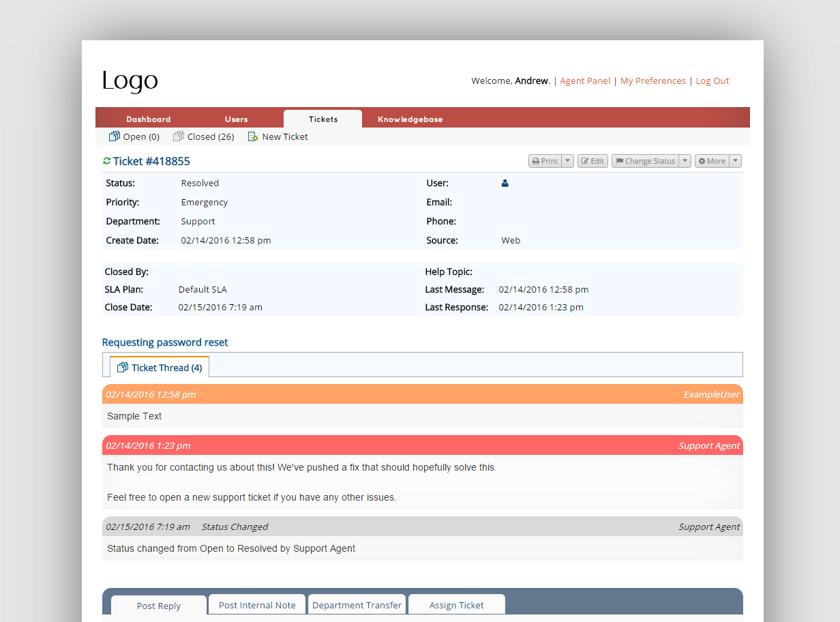Expand the Print dropdown arrow
Screen dimensions: 840x622
pyautogui.click(x=567, y=161)
